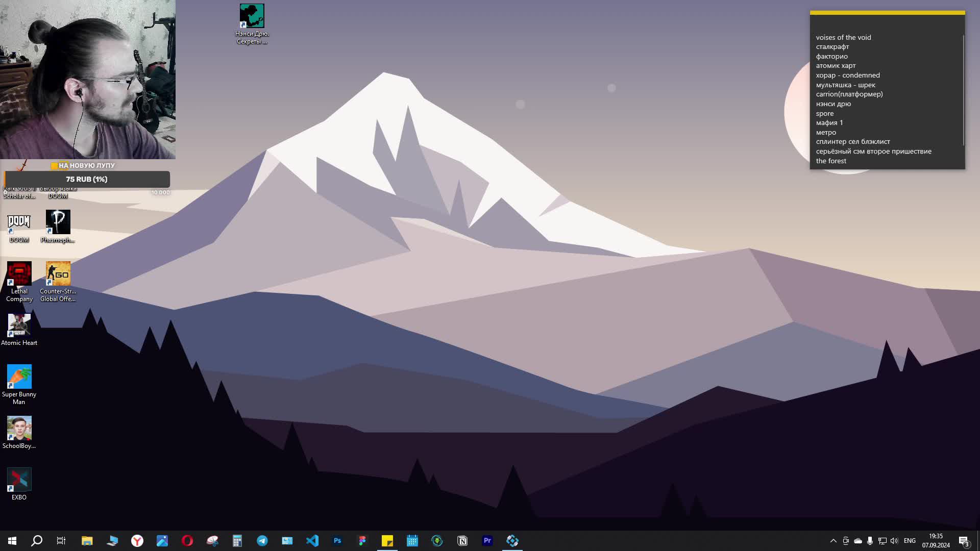The image size is (980, 551).
Task: Open the notification center with 3 alerts
Action: pos(964,541)
